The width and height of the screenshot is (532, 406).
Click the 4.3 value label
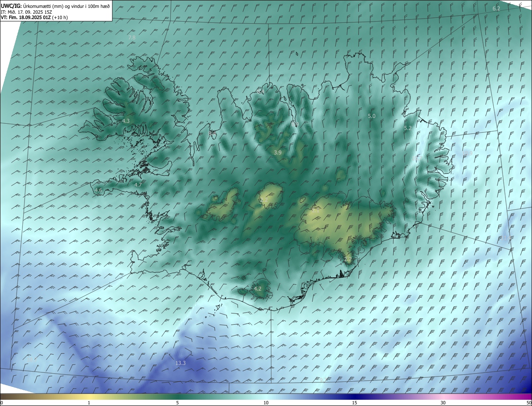pos(126,121)
